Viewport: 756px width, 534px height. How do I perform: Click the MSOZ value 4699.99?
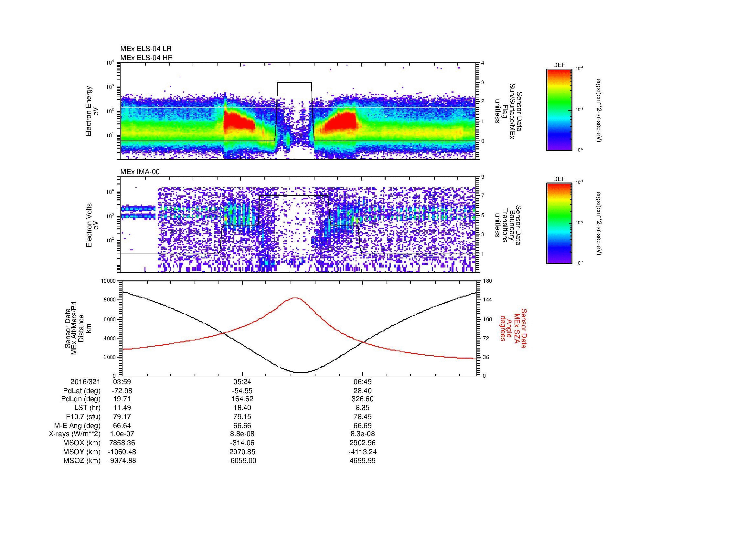363,461
